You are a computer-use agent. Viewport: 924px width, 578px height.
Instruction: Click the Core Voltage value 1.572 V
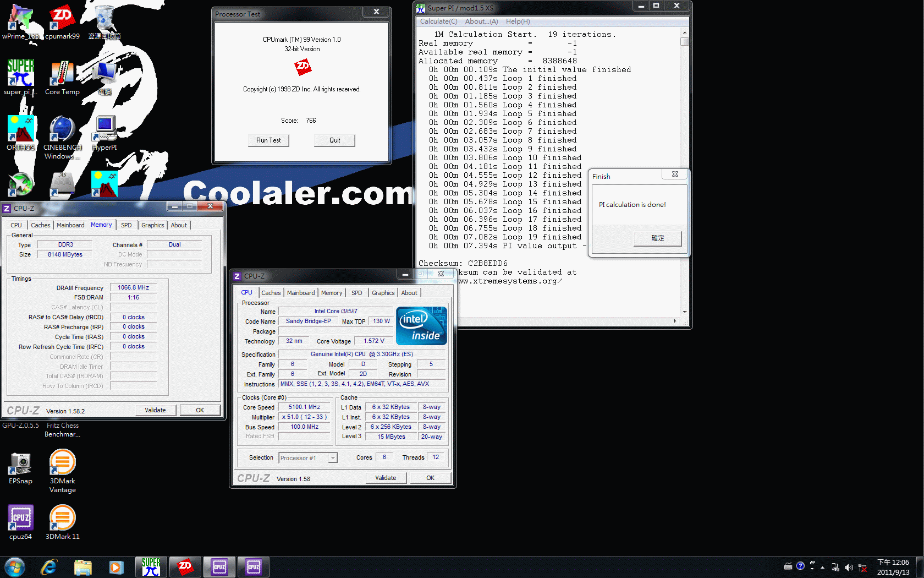374,341
